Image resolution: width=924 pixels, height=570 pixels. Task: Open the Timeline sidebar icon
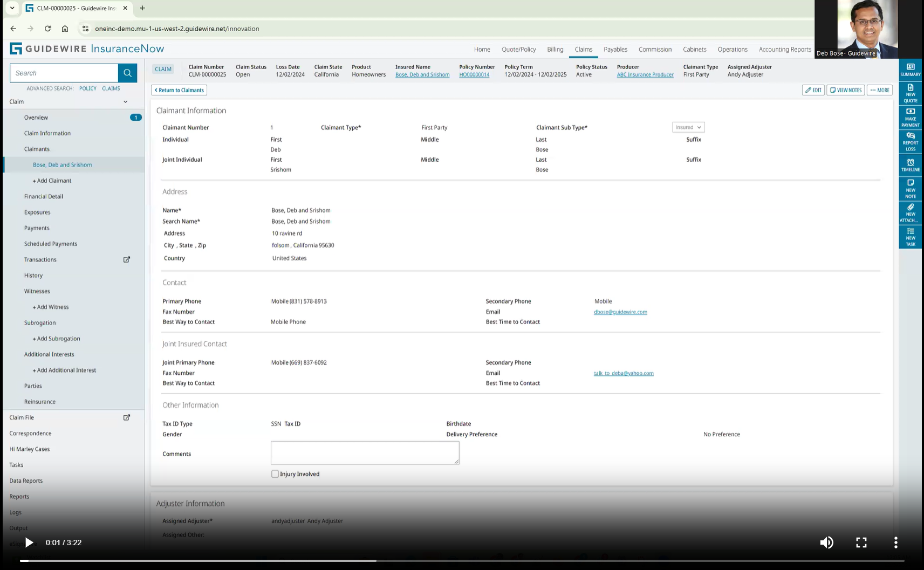click(910, 165)
